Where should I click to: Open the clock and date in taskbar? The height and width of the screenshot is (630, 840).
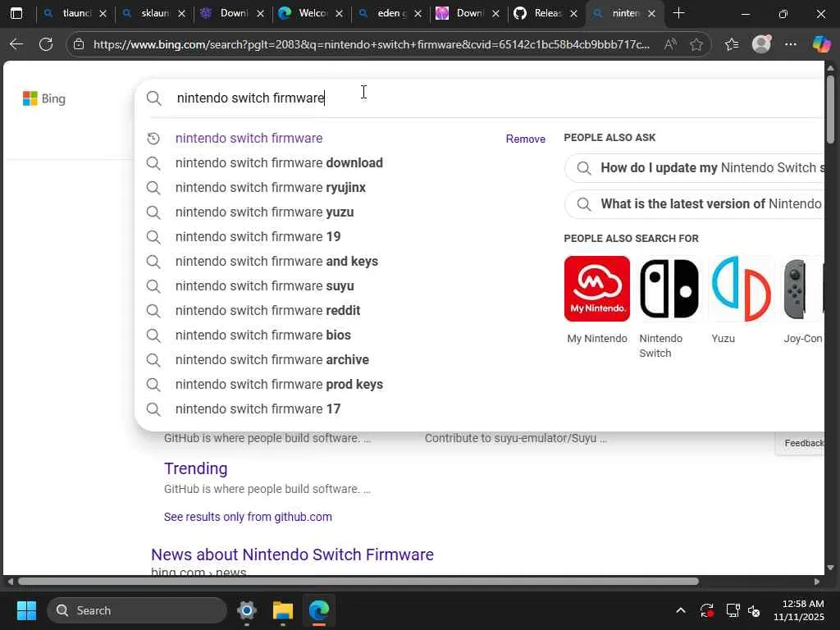[799, 610]
